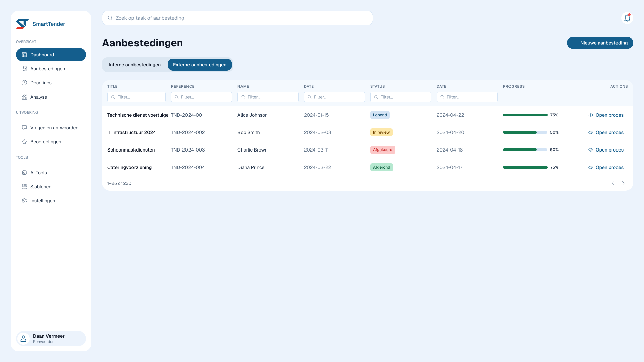Click eye icon in TND-2024-004 row
The height and width of the screenshot is (362, 644).
[591, 167]
